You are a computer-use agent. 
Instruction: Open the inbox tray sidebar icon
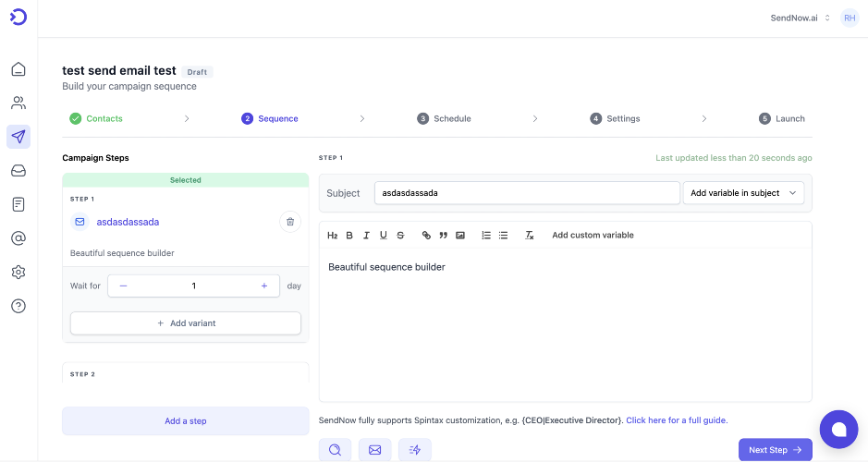click(18, 170)
